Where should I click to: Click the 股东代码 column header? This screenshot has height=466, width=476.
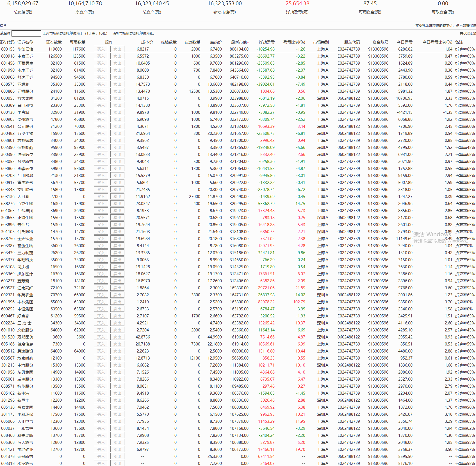(352, 42)
